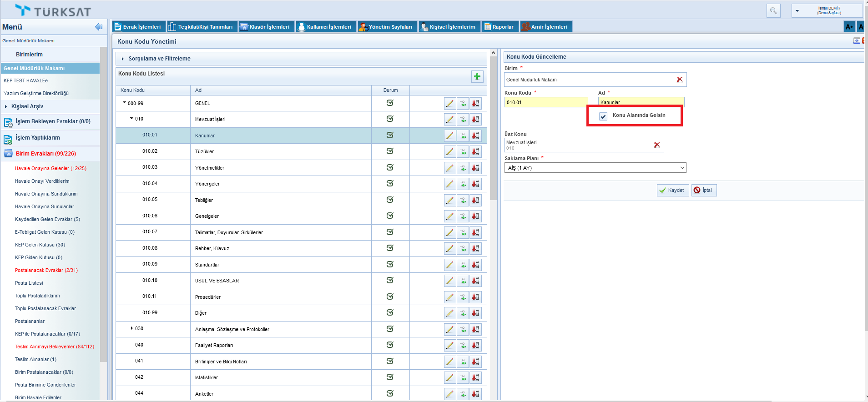Click the hierarchy icon in the GENEL row

click(x=463, y=104)
